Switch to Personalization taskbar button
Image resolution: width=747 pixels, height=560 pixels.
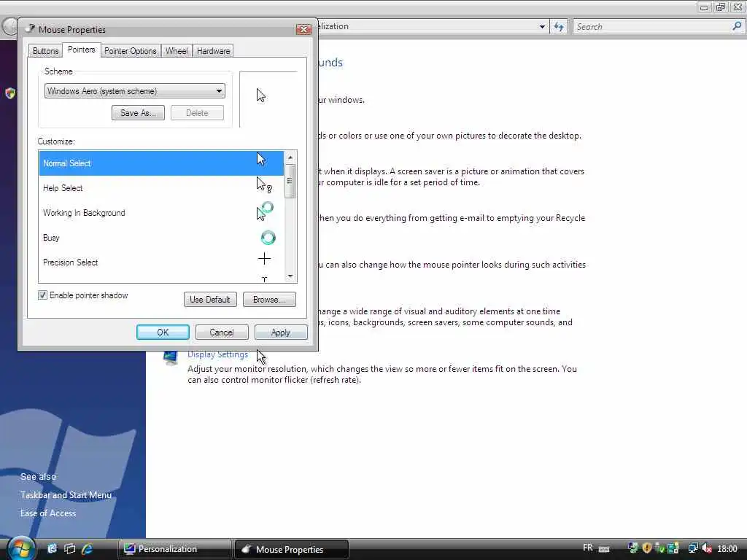(x=174, y=549)
